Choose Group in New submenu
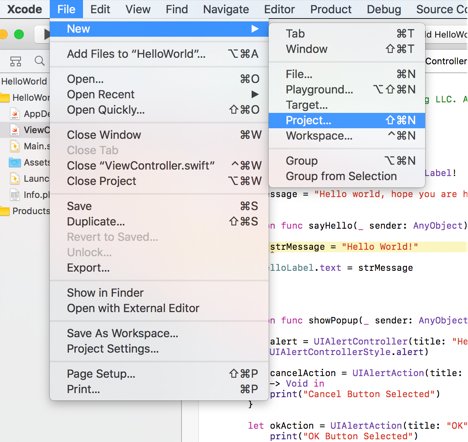This screenshot has height=442, width=468. coord(347,161)
